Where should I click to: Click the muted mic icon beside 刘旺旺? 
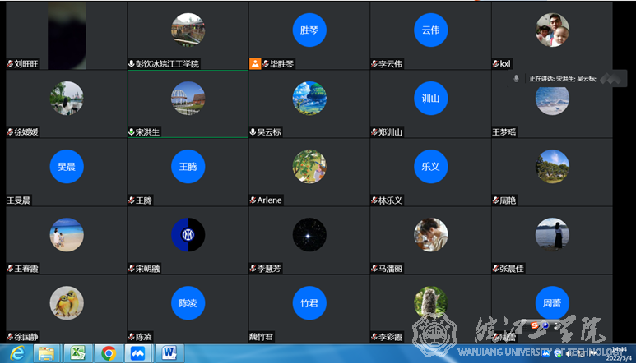(10, 63)
